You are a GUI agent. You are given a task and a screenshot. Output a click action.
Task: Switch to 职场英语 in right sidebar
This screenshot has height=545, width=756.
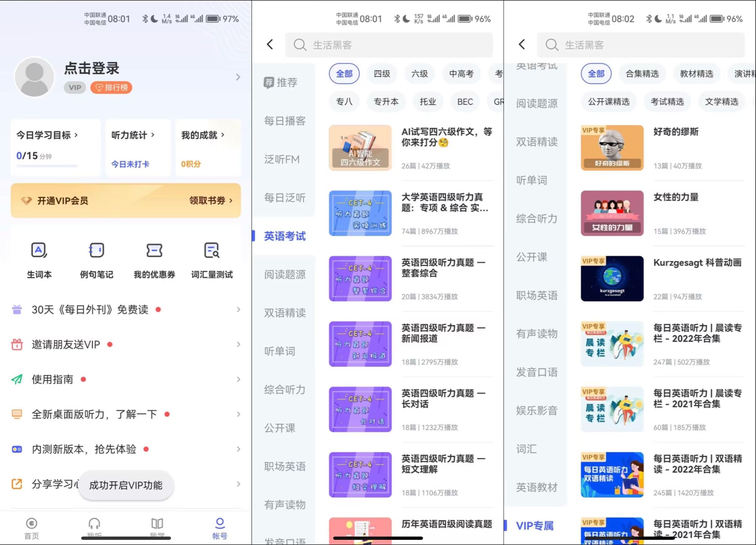536,296
